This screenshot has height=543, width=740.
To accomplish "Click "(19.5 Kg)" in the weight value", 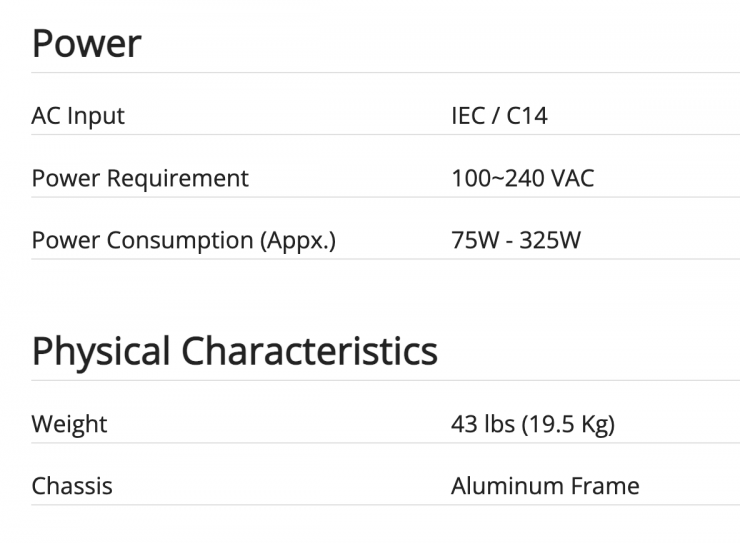I will [567, 424].
